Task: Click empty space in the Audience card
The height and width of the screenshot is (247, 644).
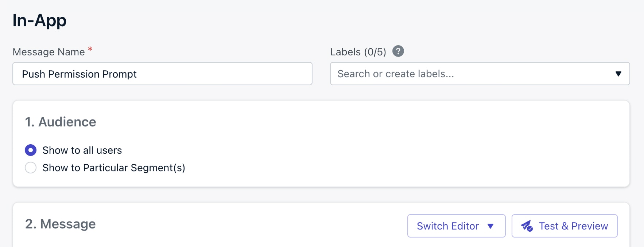Action: tap(401, 153)
